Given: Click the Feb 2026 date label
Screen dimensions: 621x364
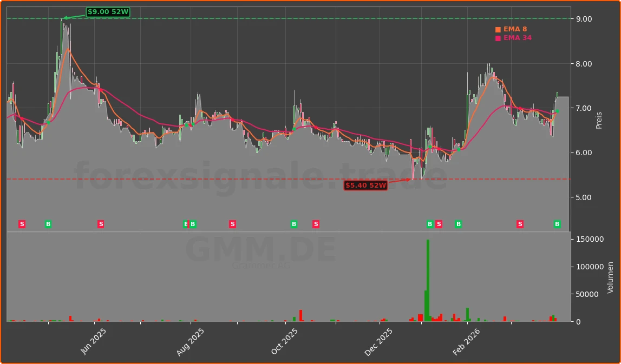Looking at the screenshot, I should click(x=466, y=341).
